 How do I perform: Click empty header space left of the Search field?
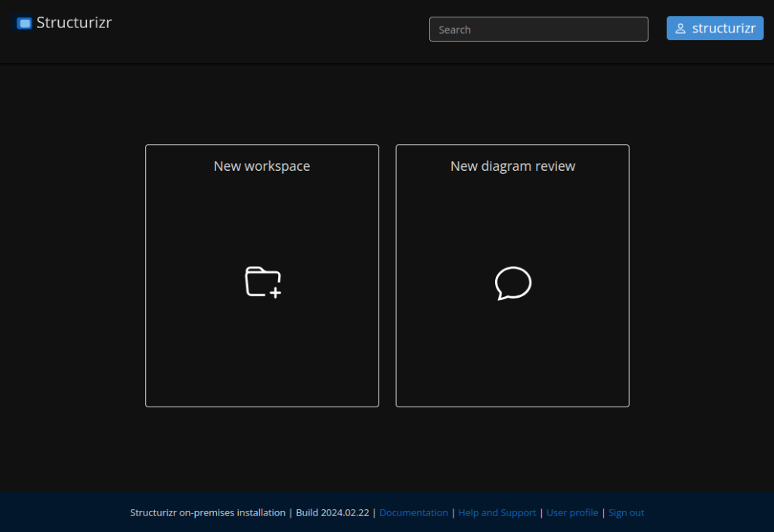pyautogui.click(x=272, y=30)
